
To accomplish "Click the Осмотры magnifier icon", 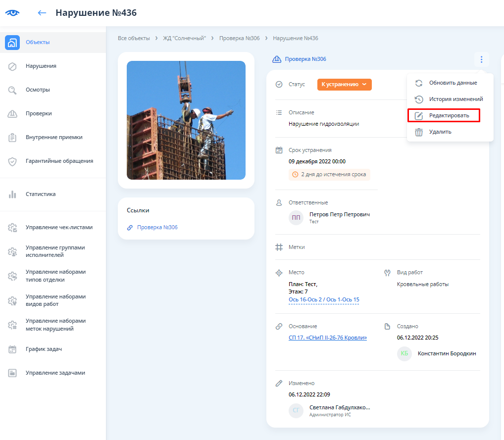I will point(12,90).
